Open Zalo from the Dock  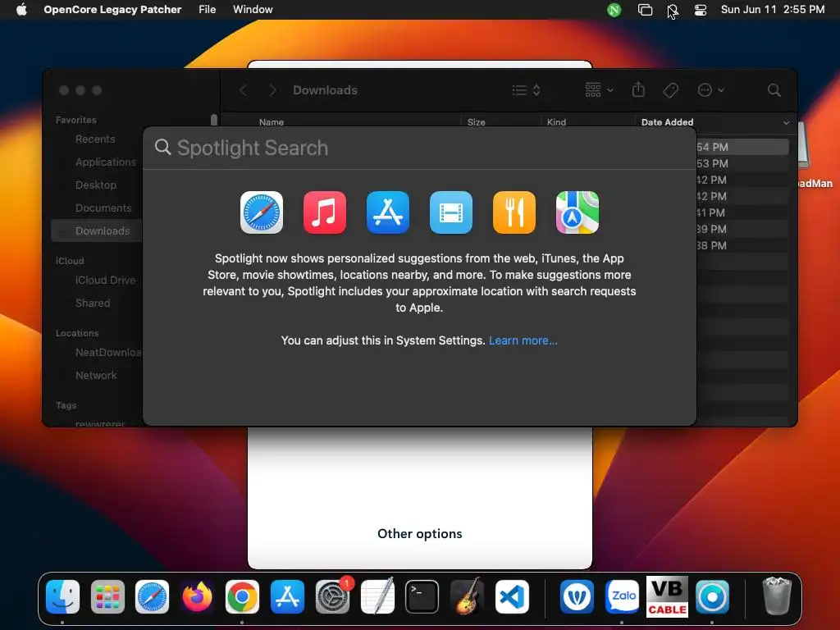622,596
